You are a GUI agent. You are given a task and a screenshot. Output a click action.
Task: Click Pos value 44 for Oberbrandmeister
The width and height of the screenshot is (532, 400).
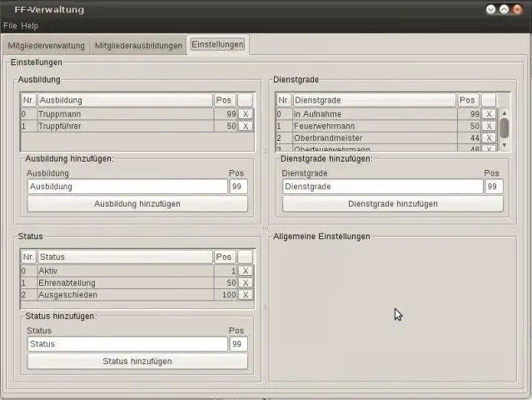click(x=470, y=138)
